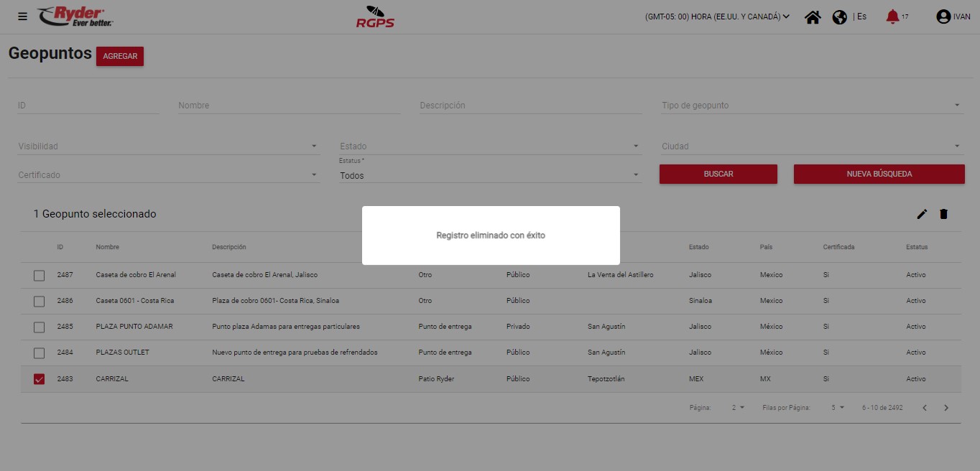Expand the Estatus dropdown showing Todos
This screenshot has height=471, width=980.
click(490, 175)
